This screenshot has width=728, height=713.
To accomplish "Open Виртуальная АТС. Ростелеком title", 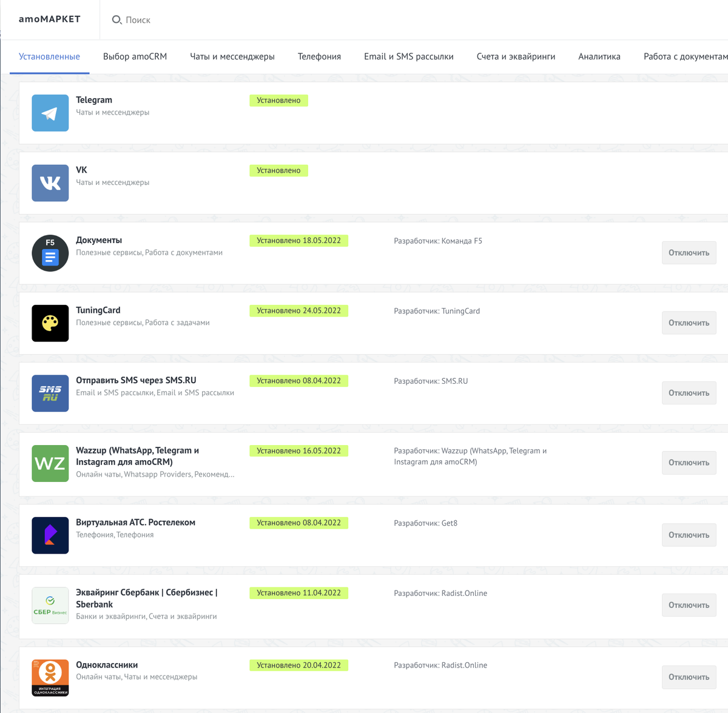I will point(135,522).
